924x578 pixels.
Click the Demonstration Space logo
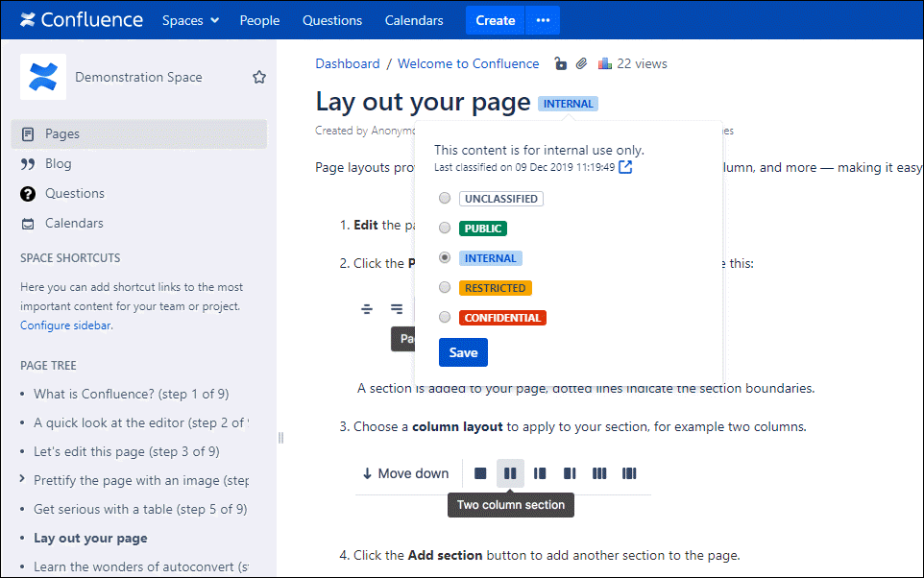[x=43, y=77]
